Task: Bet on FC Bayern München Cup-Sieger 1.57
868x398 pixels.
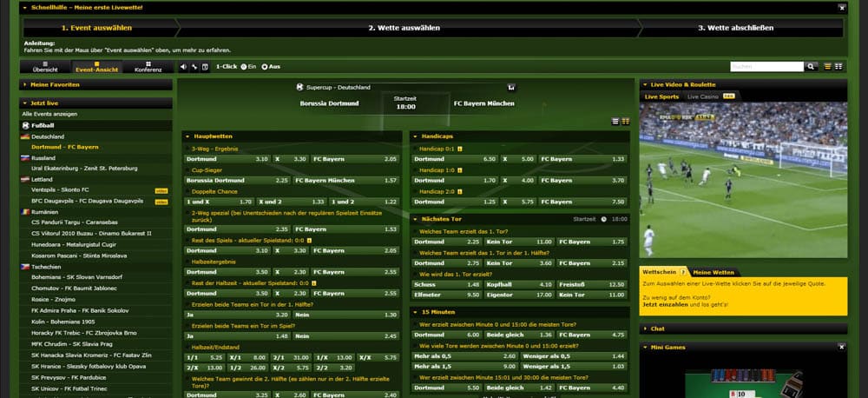Action: (346, 181)
